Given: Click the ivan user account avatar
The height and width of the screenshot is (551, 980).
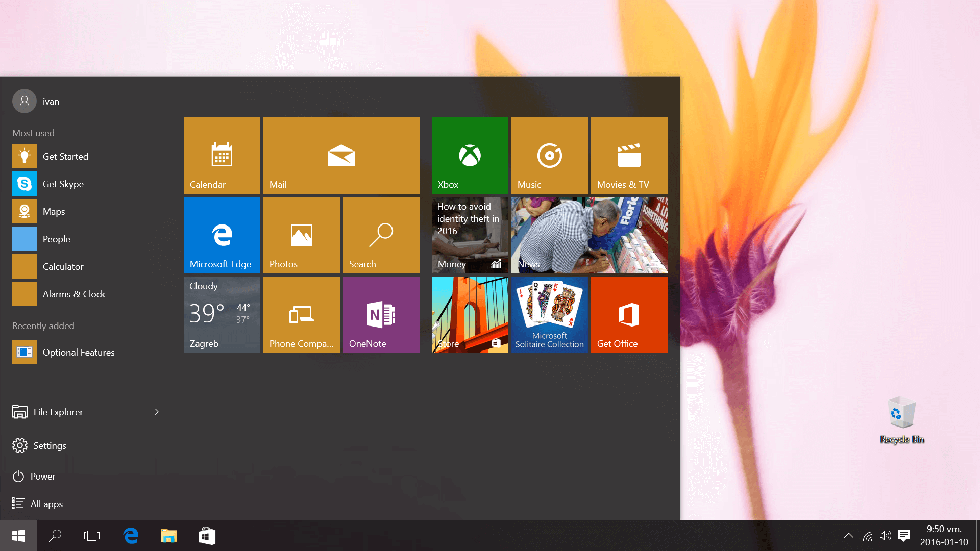Looking at the screenshot, I should (24, 101).
